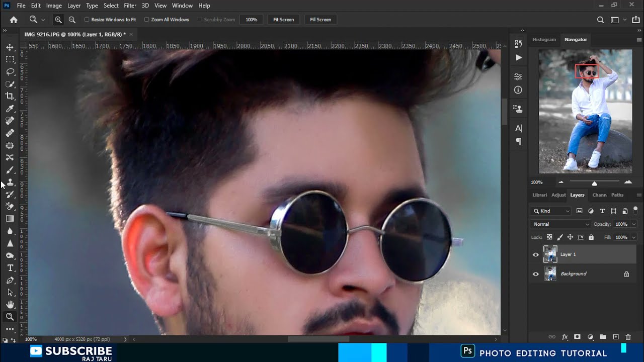Open the Navigator panel flyout menu
This screenshot has width=644, height=362.
pyautogui.click(x=639, y=40)
